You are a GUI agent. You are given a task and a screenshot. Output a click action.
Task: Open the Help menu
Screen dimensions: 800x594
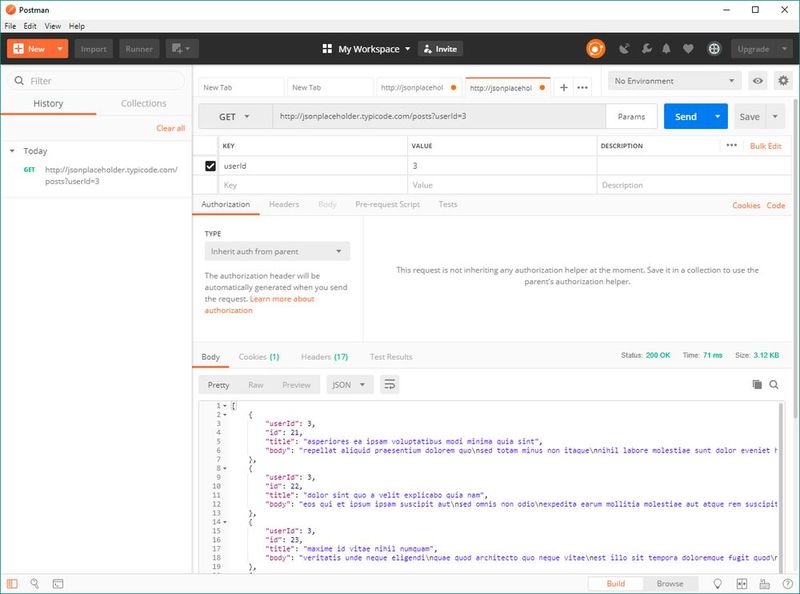click(x=77, y=26)
